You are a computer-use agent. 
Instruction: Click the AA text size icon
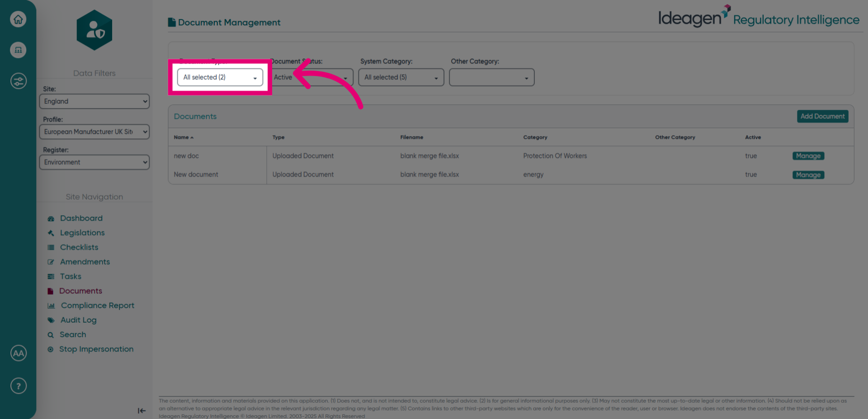pyautogui.click(x=18, y=353)
